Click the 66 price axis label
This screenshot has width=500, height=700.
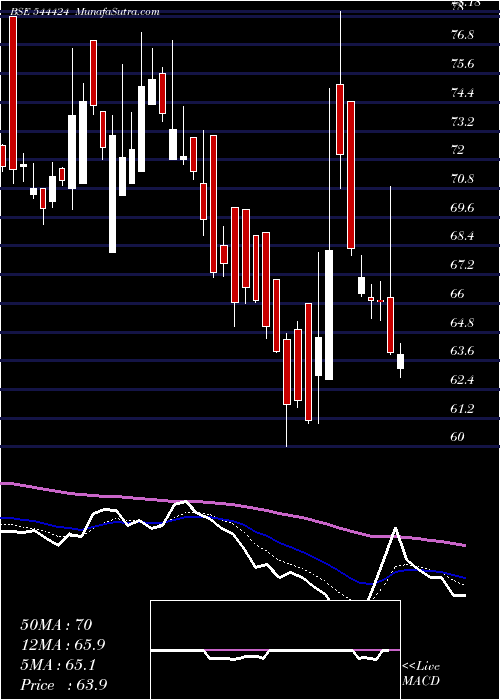click(x=458, y=294)
